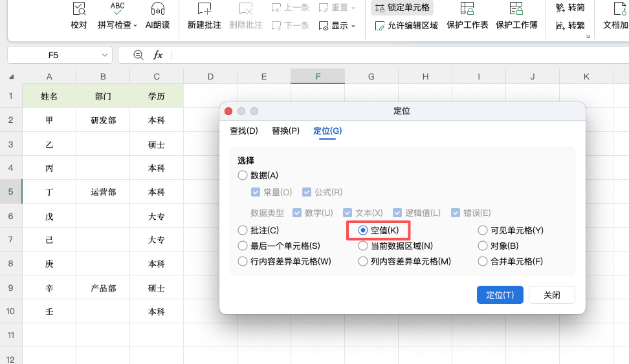Expand the 显示 dropdown arrow
Screen dimensions: 629x364
pos(353,26)
